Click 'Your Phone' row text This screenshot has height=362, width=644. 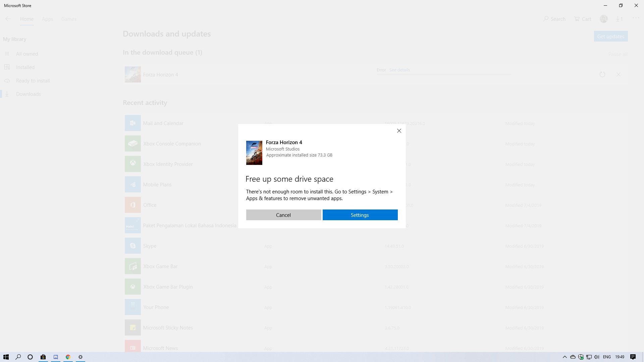tap(156, 307)
